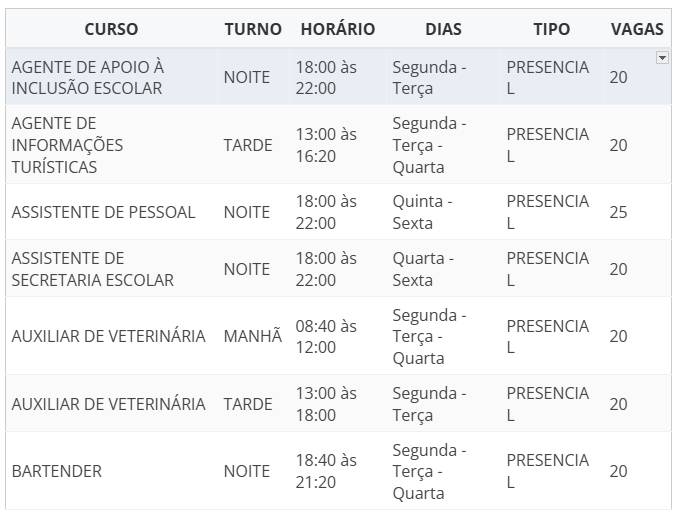The height and width of the screenshot is (517, 681).
Task: Click the DIAS column header
Action: [x=443, y=29]
